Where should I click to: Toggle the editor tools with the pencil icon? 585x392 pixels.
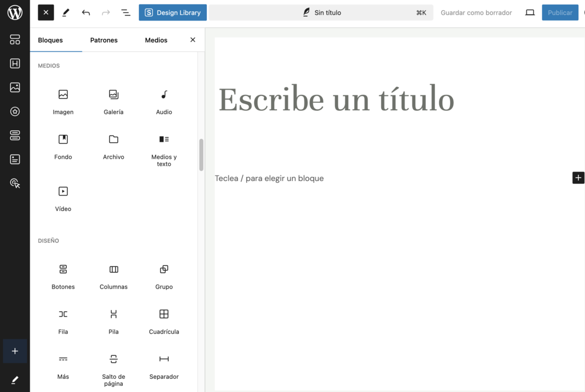[x=65, y=12]
